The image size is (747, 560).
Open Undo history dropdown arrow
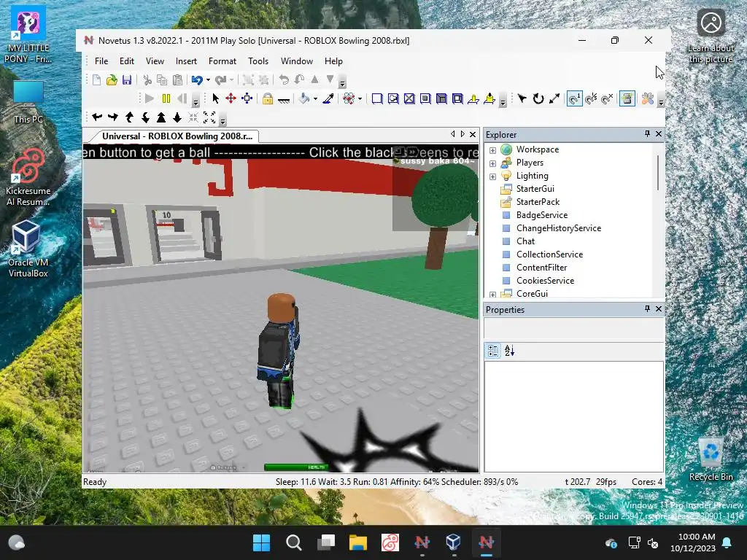[208, 80]
